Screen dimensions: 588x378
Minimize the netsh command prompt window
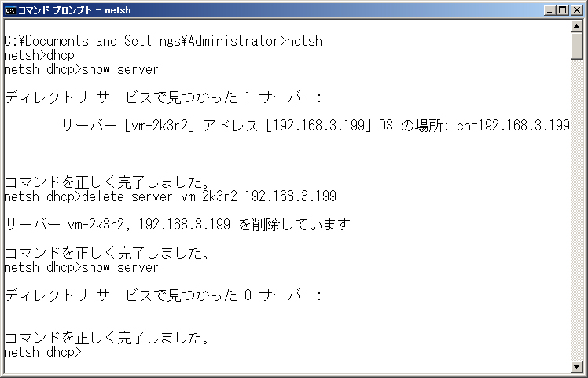coord(549,10)
